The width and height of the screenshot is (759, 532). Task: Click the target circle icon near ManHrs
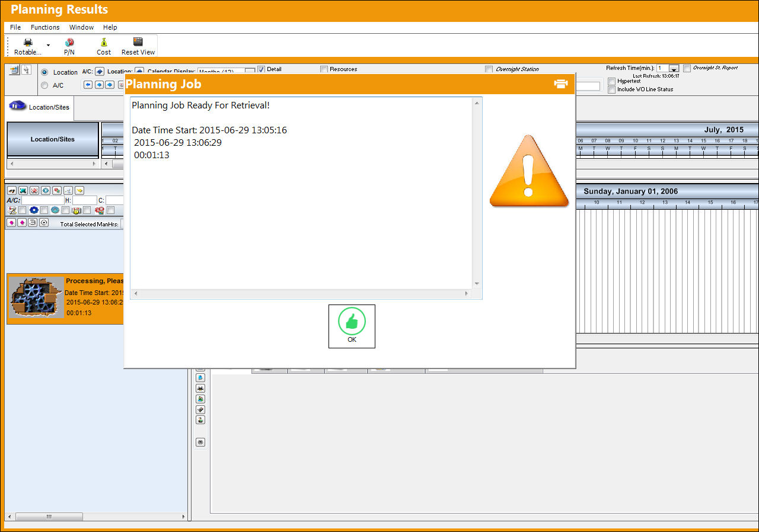tap(44, 223)
